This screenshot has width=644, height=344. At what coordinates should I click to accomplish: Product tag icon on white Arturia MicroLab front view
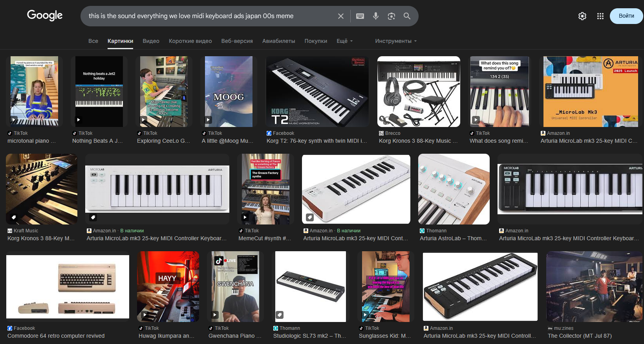click(93, 217)
